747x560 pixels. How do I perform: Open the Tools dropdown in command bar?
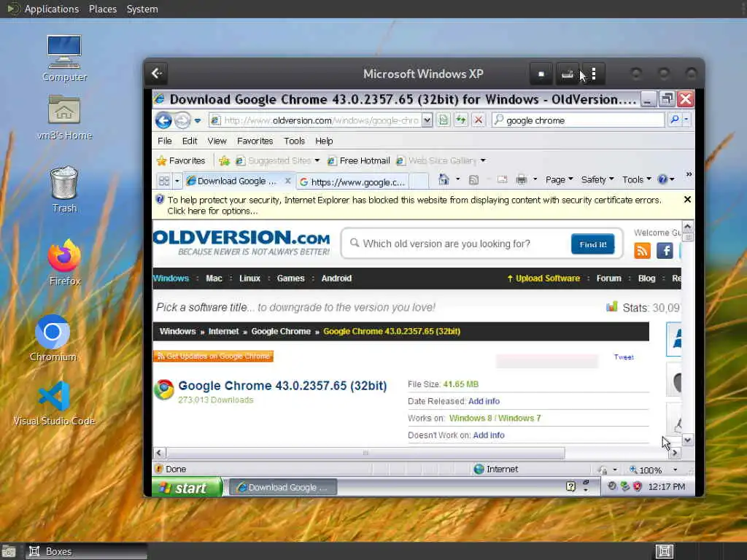(x=636, y=179)
